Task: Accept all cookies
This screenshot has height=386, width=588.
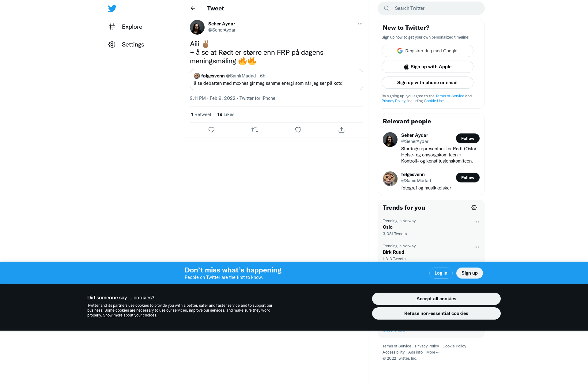Action: coord(436,299)
